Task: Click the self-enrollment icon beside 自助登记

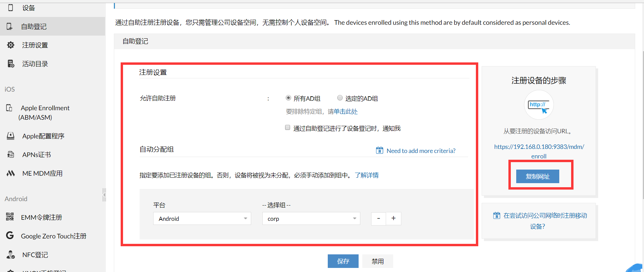Action: 9,26
